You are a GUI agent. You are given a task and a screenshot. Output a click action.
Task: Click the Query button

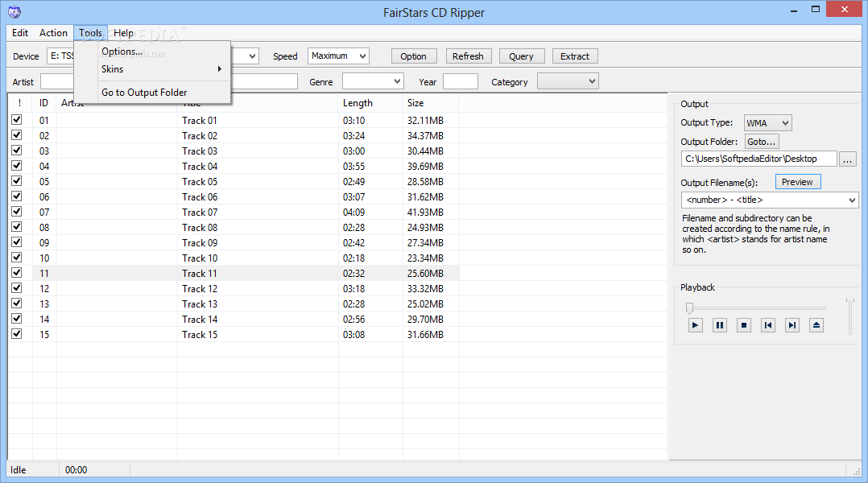522,56
